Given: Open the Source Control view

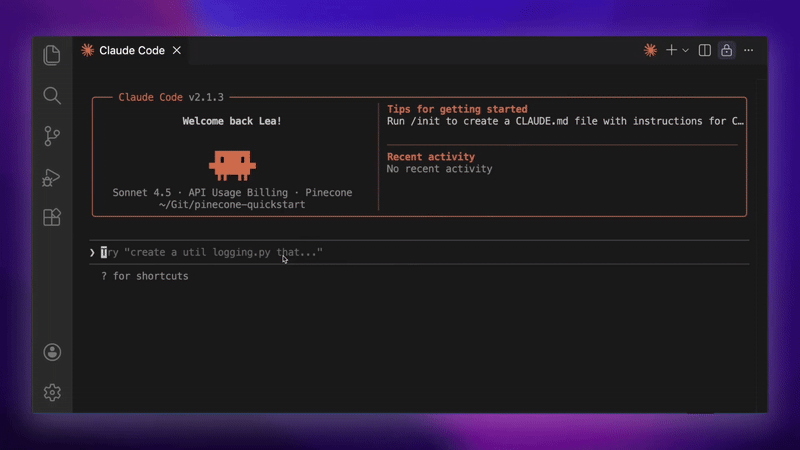Looking at the screenshot, I should [52, 137].
